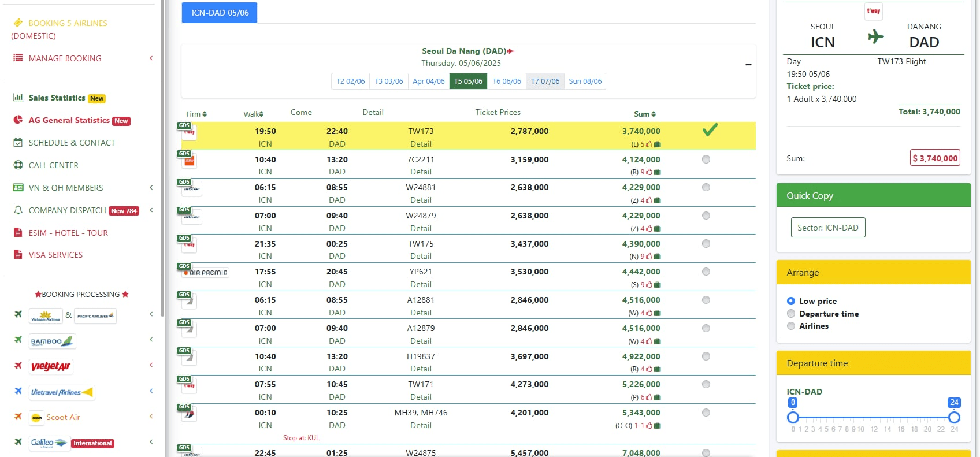Open the Visa Services menu item
The image size is (980, 457).
55,255
